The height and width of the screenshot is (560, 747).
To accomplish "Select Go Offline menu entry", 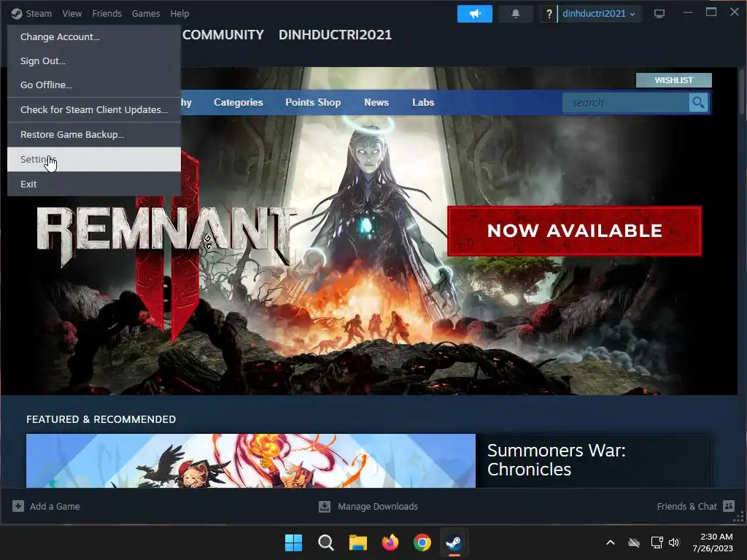I will (94, 85).
